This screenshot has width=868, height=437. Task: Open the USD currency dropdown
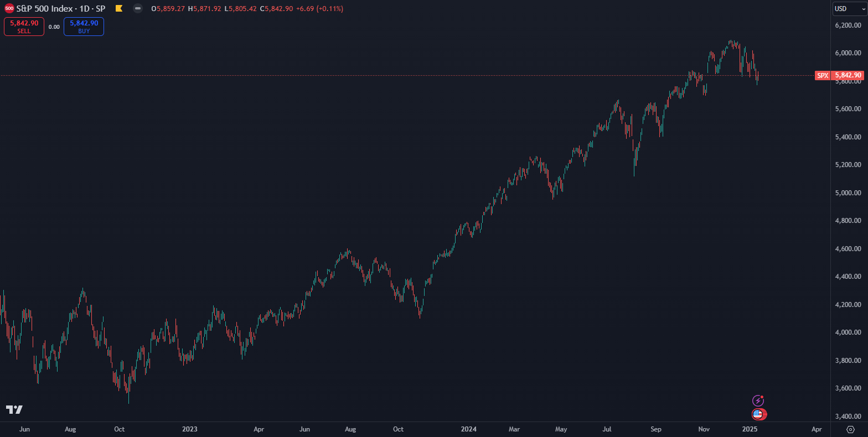tap(849, 9)
